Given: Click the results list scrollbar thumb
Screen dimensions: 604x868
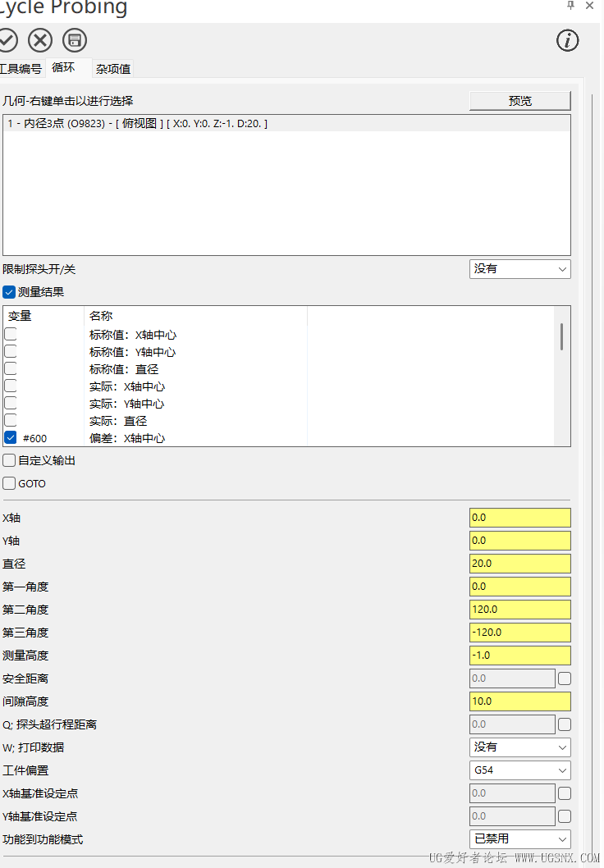Looking at the screenshot, I should coord(561,337).
